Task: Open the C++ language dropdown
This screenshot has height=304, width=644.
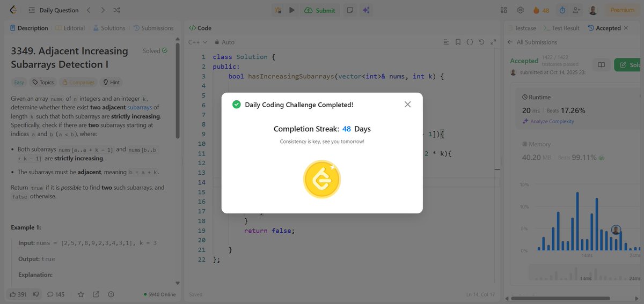Action: pos(197,42)
